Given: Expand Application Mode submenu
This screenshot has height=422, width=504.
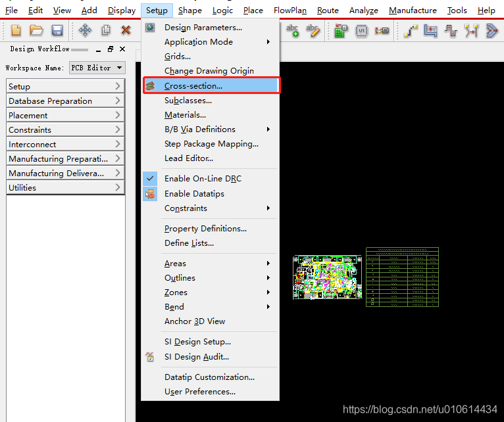Looking at the screenshot, I should click(x=198, y=42).
